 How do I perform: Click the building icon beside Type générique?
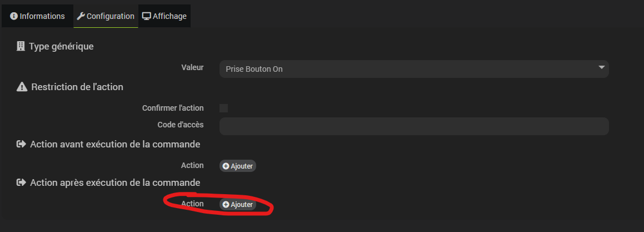[x=21, y=46]
